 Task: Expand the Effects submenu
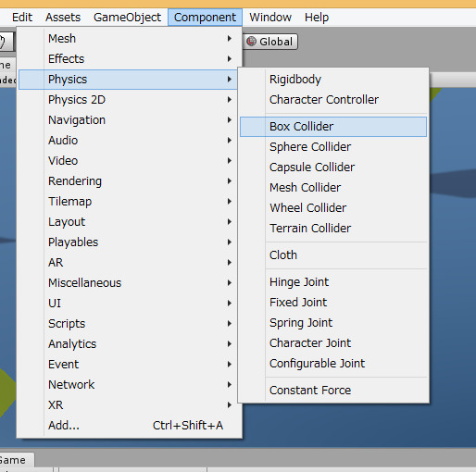(x=128, y=59)
